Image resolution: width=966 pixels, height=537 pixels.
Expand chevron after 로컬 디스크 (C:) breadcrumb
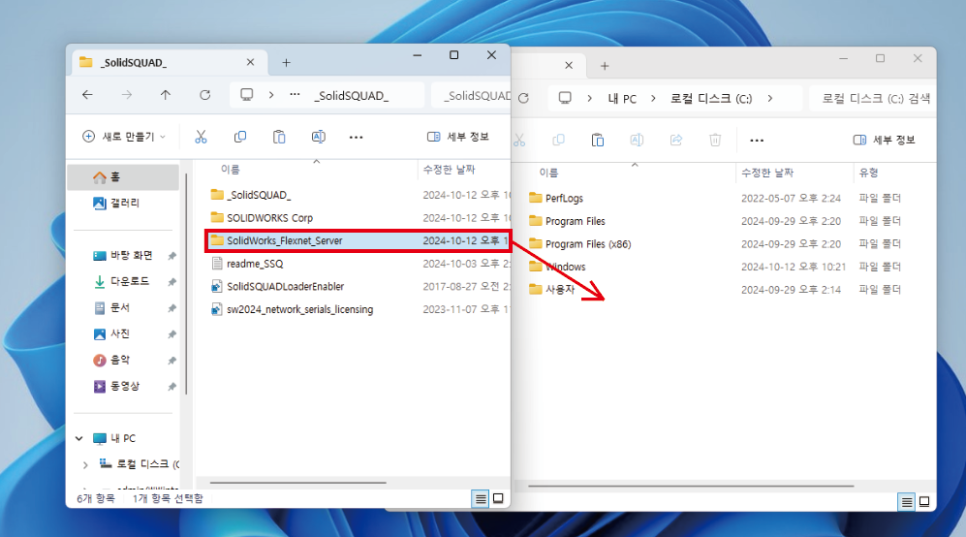(769, 99)
